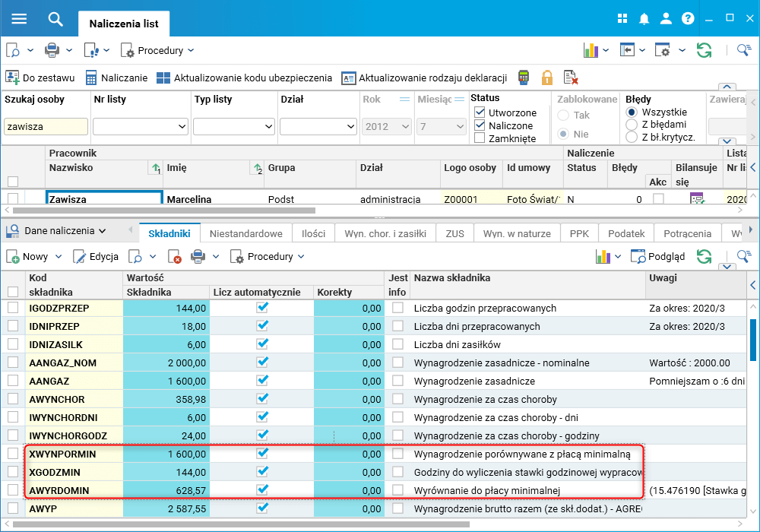Expand the Dane naliczenia dropdown
760x532 pixels.
60,231
